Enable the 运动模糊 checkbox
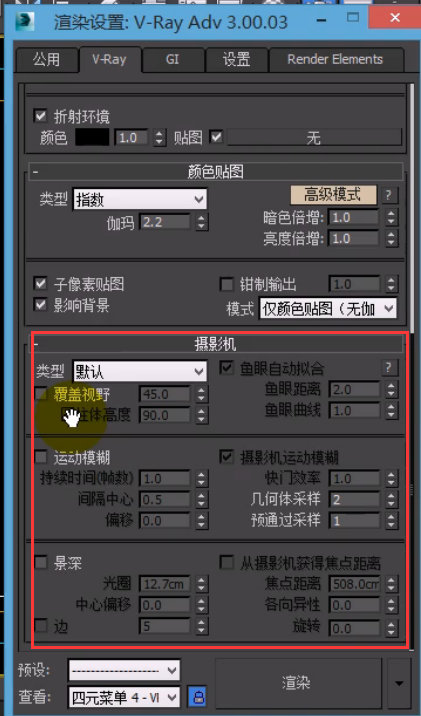The width and height of the screenshot is (421, 716). tap(41, 457)
